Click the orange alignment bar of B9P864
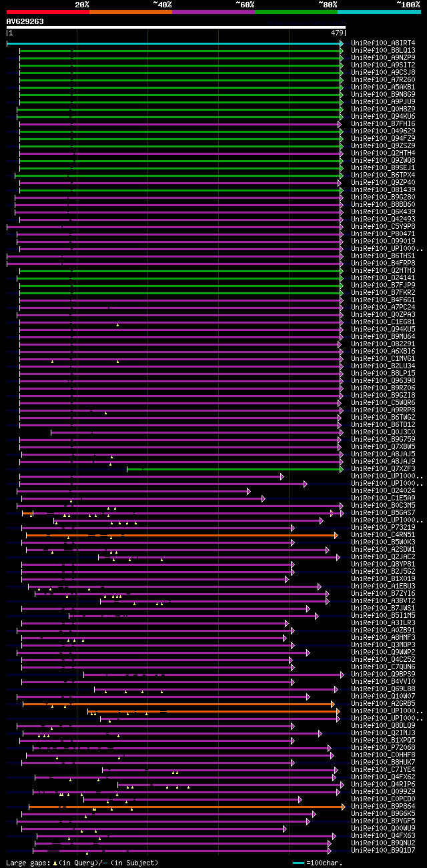This screenshot has width=427, height=868. pyautogui.click(x=187, y=807)
